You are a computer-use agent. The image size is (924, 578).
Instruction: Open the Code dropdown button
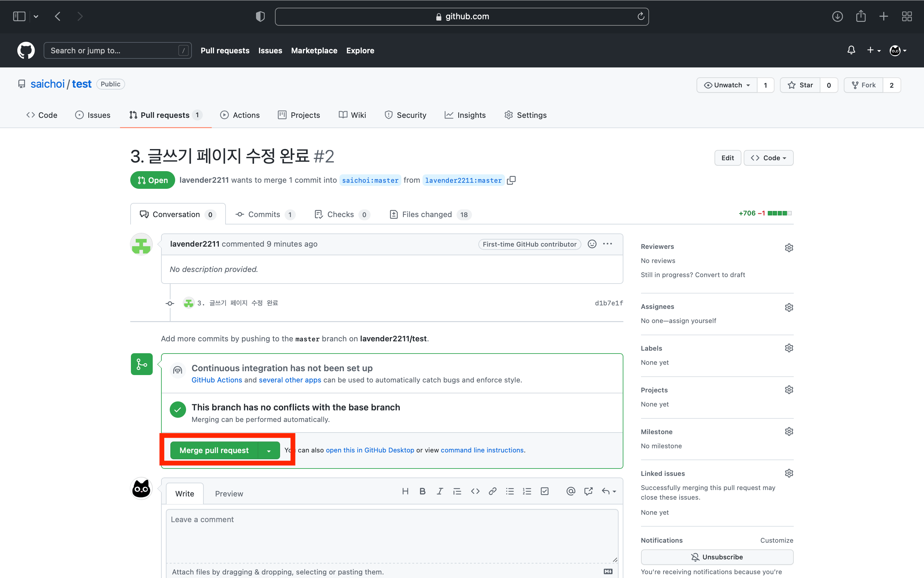(768, 158)
